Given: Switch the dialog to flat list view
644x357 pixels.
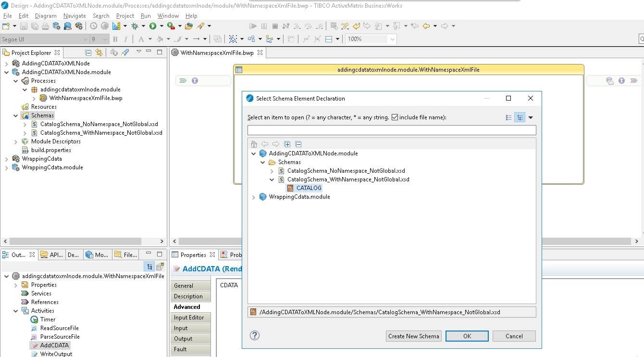Looking at the screenshot, I should click(x=508, y=117).
